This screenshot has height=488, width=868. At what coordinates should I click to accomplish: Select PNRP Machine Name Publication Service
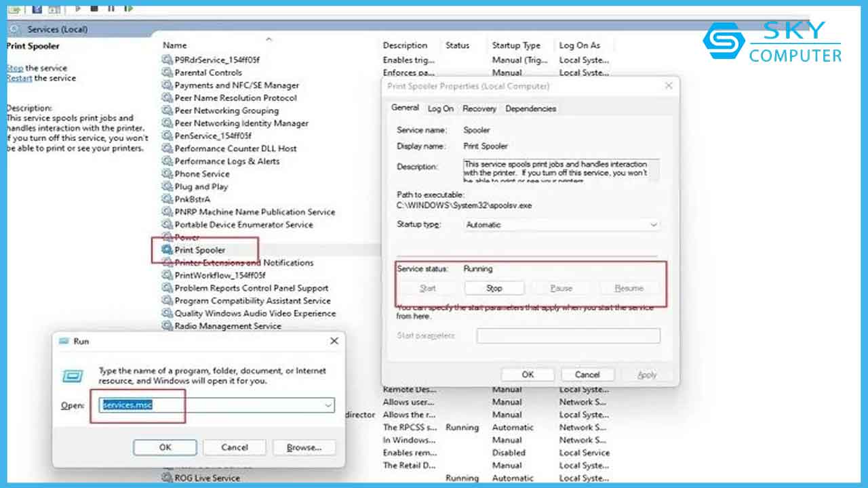pos(255,211)
